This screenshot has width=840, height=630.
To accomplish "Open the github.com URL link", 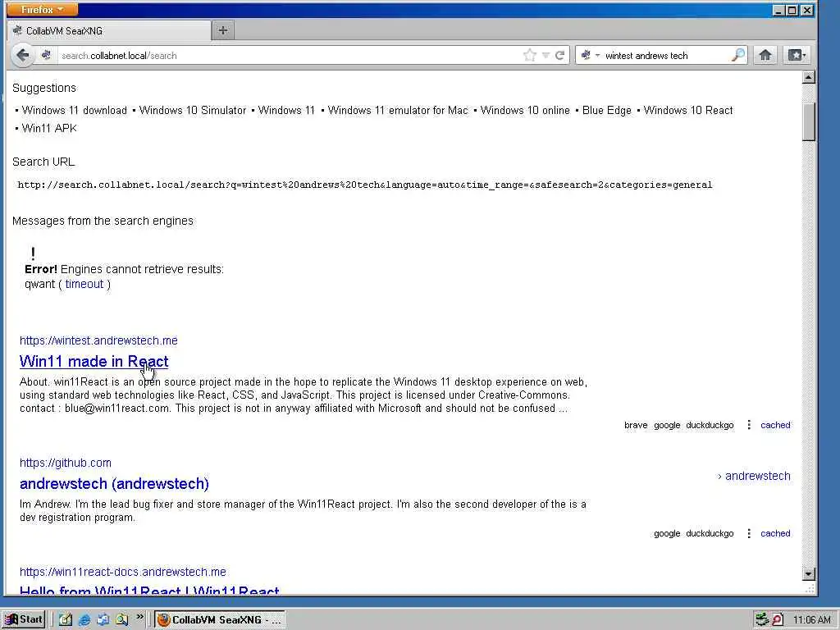I will click(x=66, y=463).
